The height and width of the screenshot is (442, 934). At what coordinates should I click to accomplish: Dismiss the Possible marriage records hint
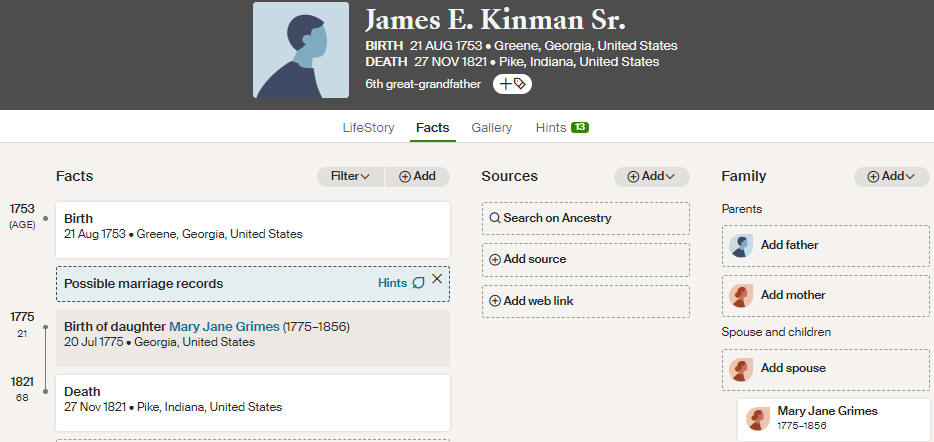437,279
